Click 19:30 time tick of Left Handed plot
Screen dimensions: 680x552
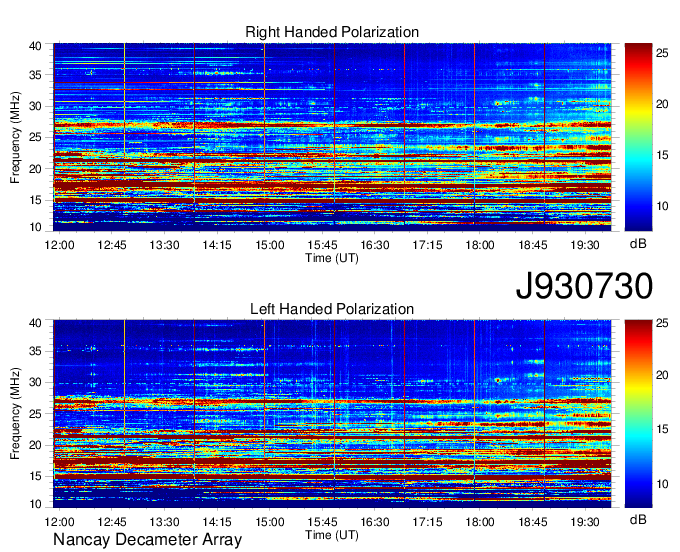click(x=585, y=522)
